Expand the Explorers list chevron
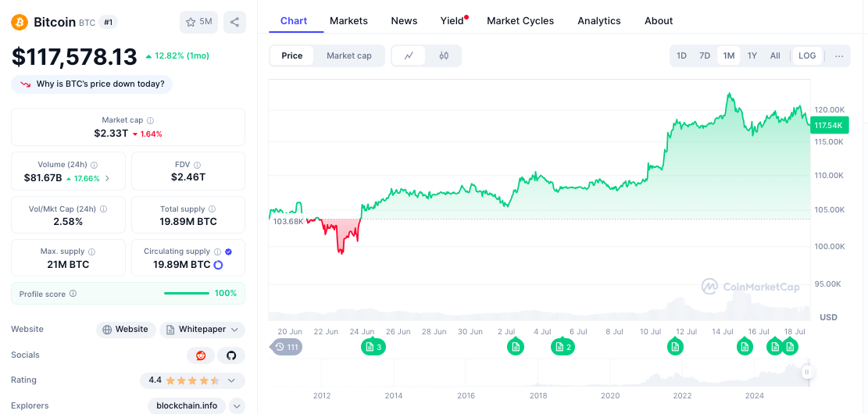The height and width of the screenshot is (414, 868). (237, 406)
